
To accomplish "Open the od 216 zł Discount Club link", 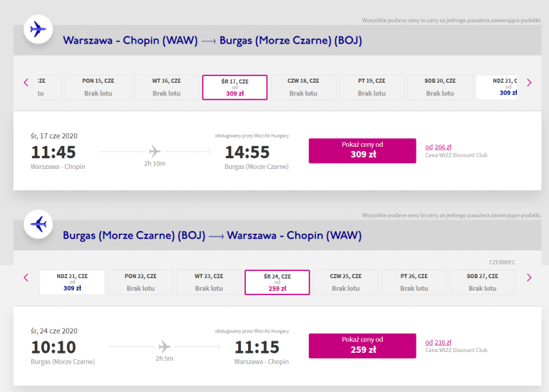I will tap(438, 342).
